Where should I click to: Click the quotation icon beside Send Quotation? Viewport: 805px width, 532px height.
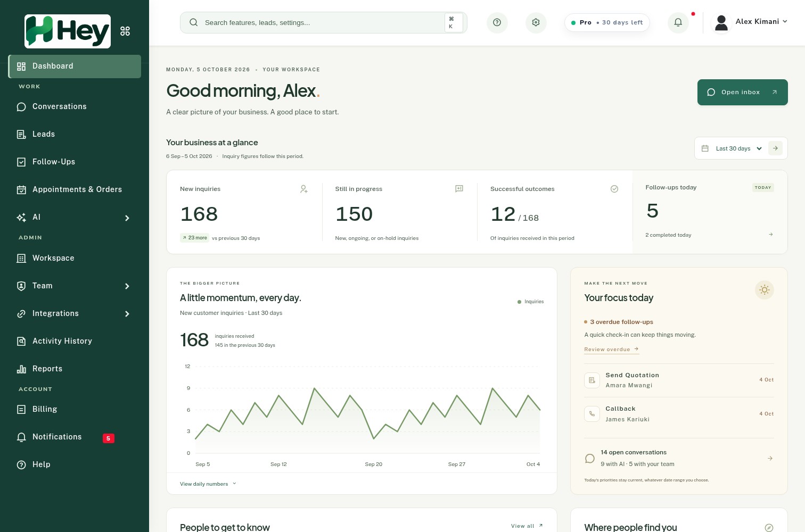[592, 380]
